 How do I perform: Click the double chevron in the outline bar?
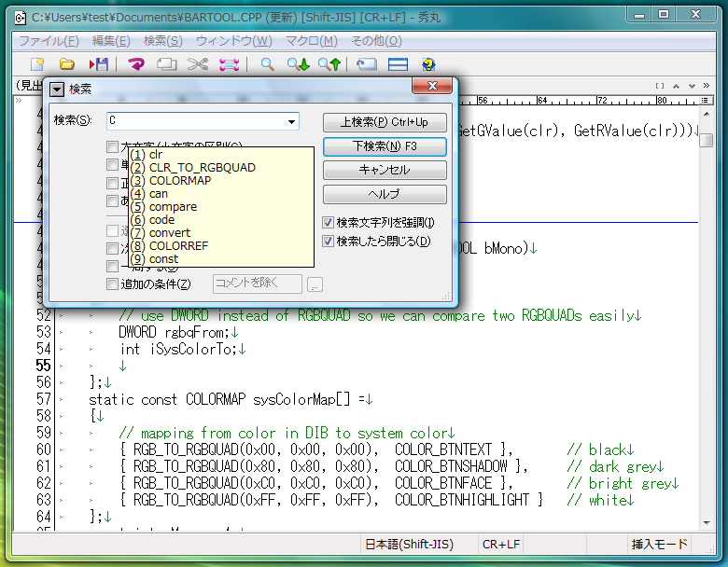[x=707, y=86]
